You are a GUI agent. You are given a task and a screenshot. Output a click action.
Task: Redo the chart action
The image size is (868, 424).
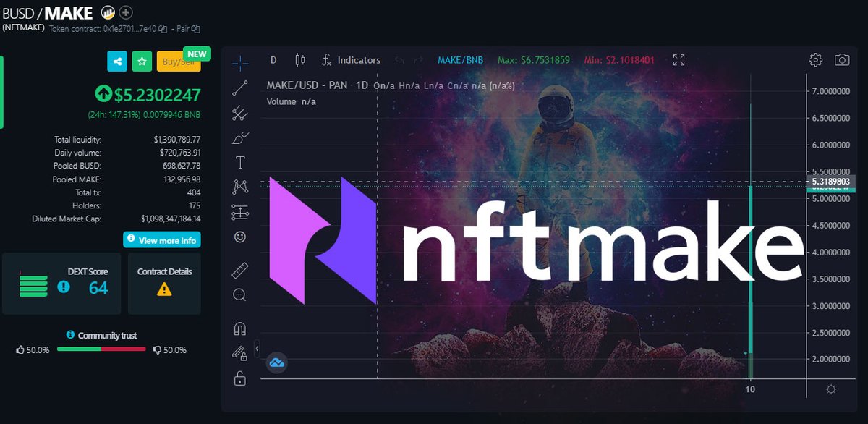click(420, 60)
